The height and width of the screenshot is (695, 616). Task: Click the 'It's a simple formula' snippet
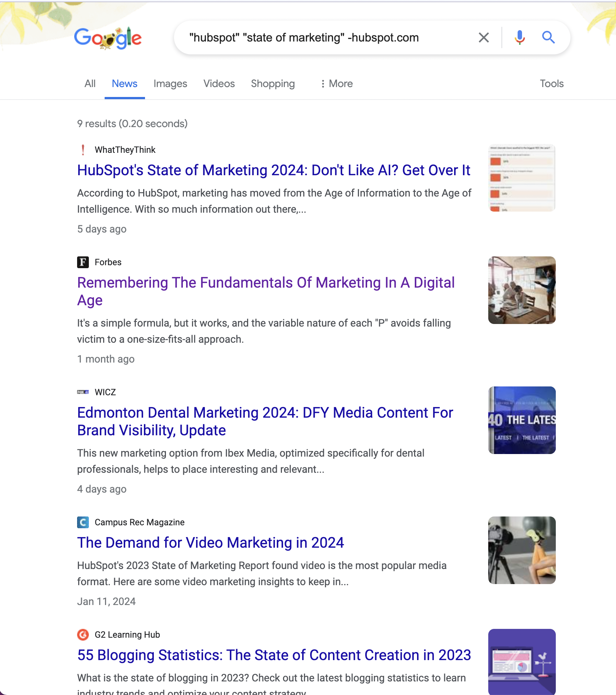click(x=264, y=331)
